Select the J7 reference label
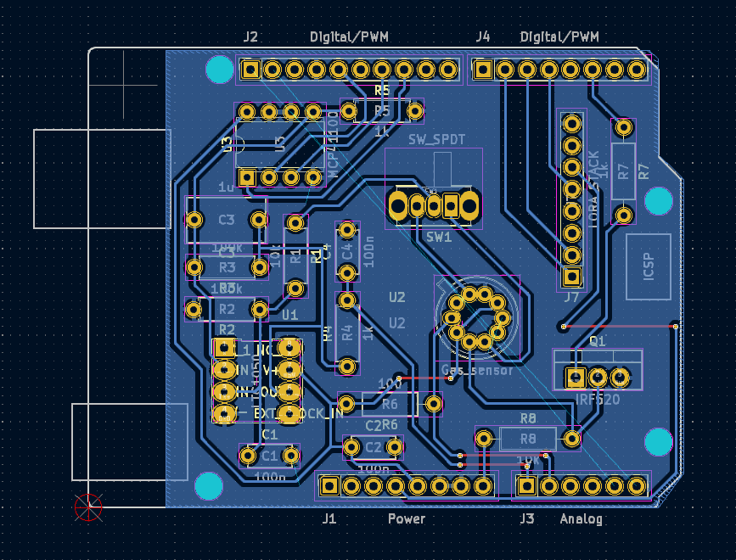The height and width of the screenshot is (560, 736). pos(571,297)
